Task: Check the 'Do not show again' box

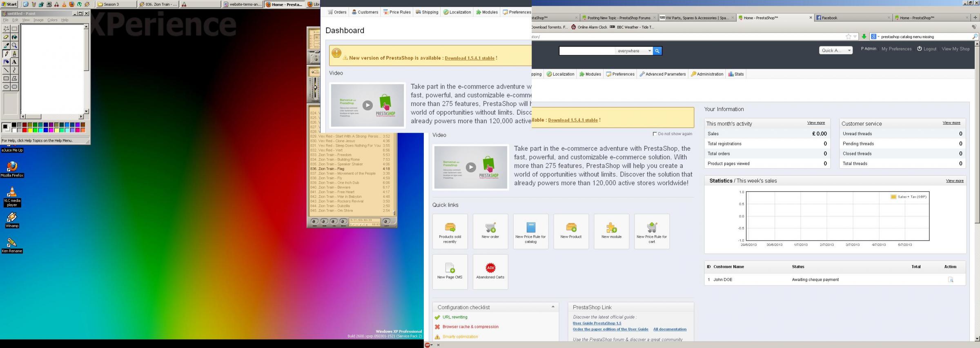Action: [655, 134]
